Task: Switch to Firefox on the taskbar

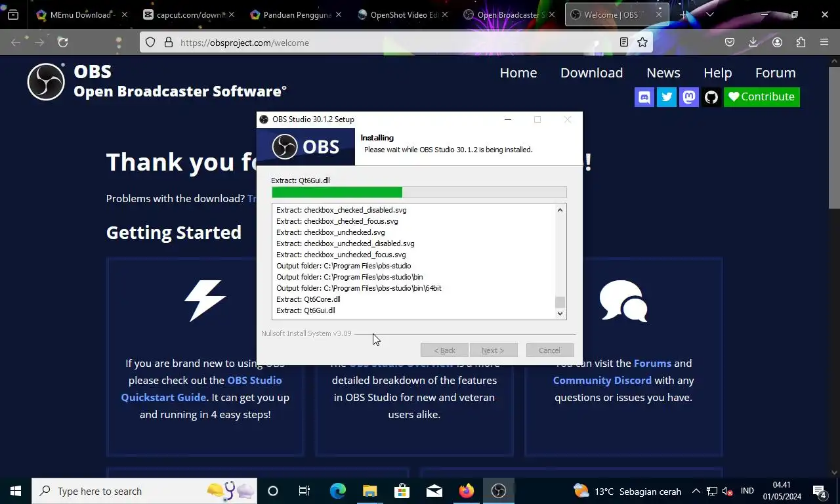Action: pos(467,491)
